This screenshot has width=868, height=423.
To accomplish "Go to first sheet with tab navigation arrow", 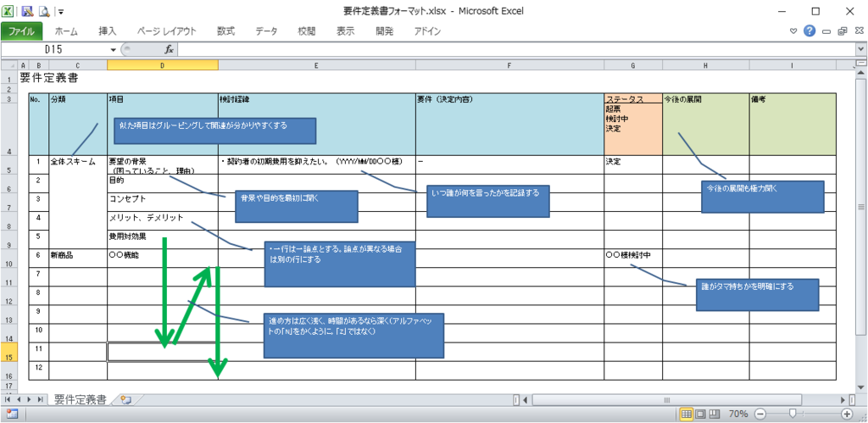I will (x=8, y=399).
